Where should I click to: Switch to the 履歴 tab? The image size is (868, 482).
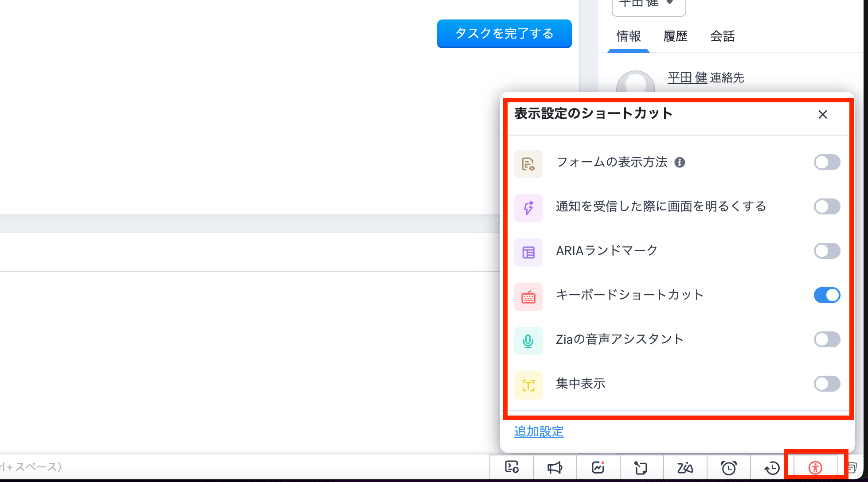[x=675, y=36]
